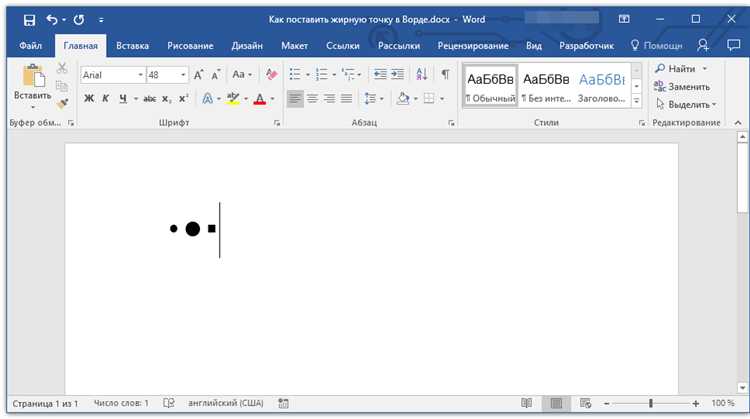The height and width of the screenshot is (419, 750).
Task: Click Найти to search
Action: (679, 69)
